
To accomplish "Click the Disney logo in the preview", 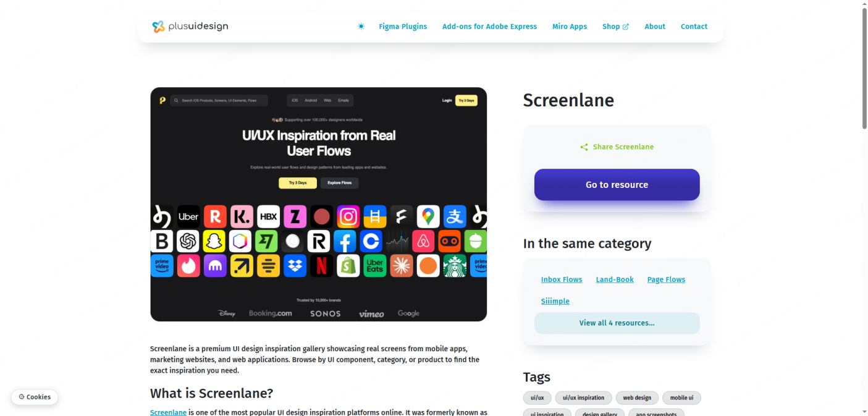I will click(x=227, y=313).
